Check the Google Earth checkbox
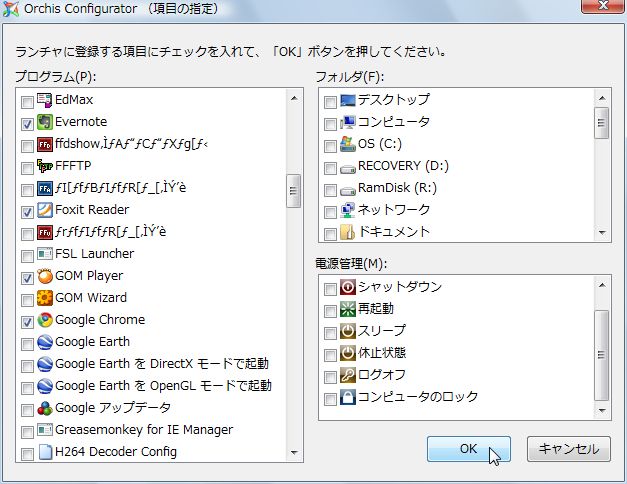This screenshot has width=627, height=484. click(27, 344)
